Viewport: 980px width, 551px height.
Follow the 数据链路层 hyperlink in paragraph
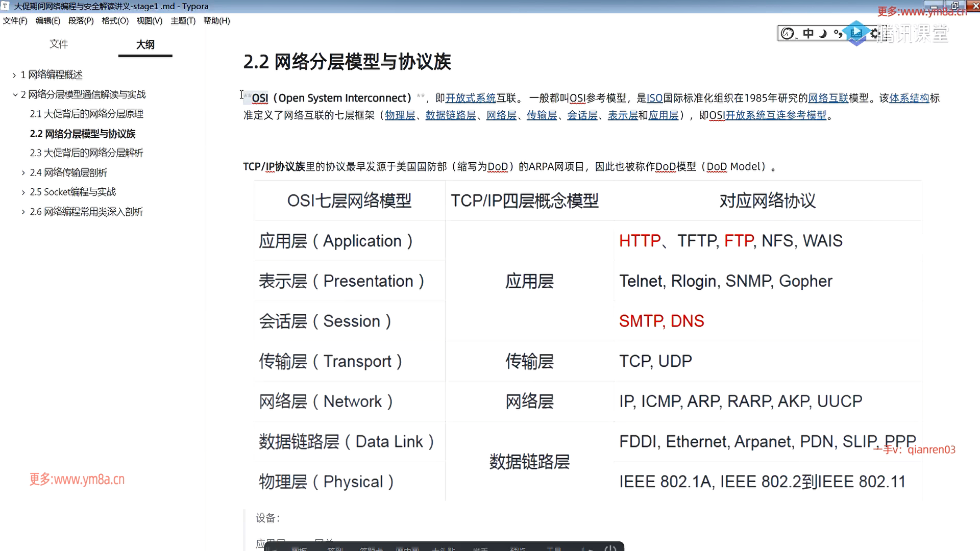450,115
